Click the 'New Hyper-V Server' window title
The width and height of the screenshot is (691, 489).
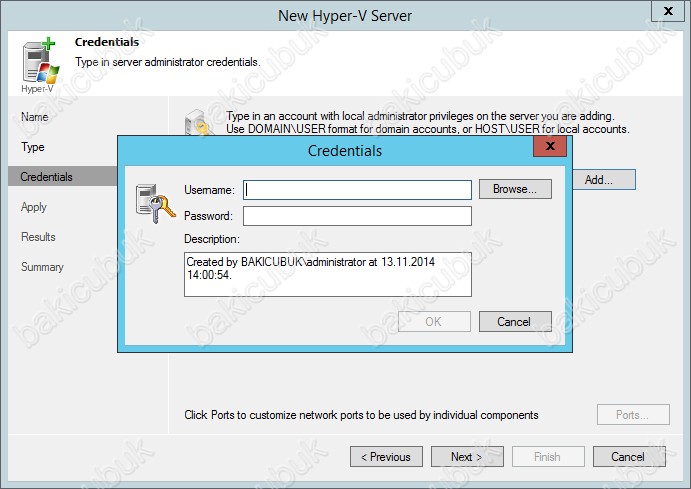point(345,16)
